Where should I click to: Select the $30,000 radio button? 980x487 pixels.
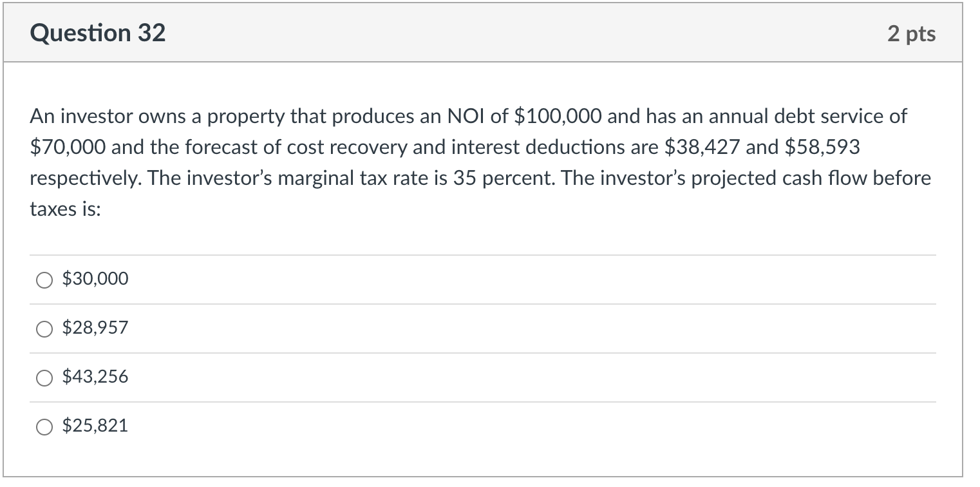(x=44, y=280)
